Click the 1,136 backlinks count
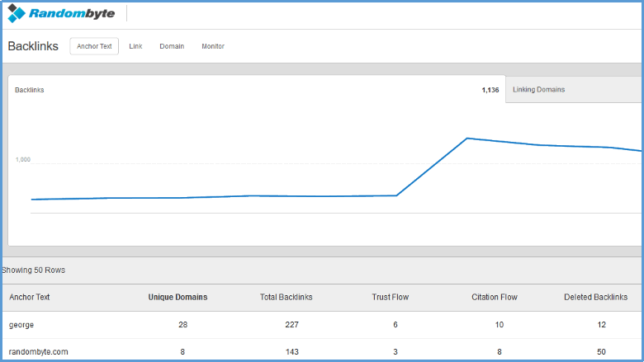 point(490,90)
